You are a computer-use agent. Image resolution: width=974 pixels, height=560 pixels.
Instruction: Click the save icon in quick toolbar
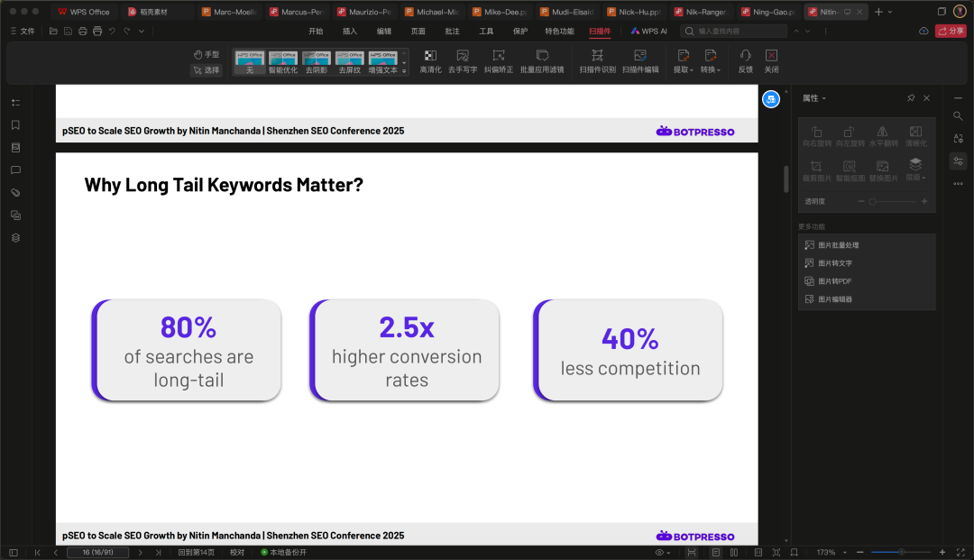pos(69,31)
